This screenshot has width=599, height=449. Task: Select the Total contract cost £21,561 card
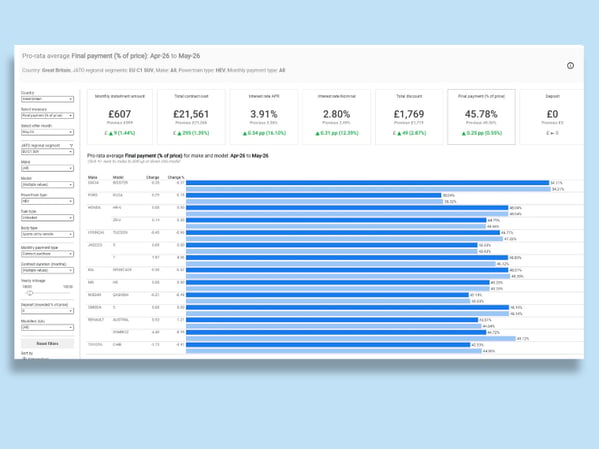pyautogui.click(x=191, y=117)
